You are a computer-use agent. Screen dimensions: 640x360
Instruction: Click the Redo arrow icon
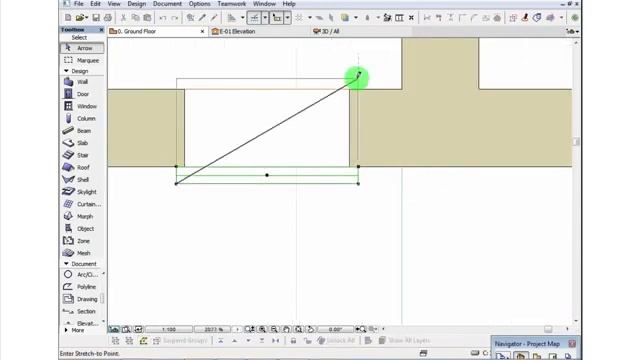coord(175,18)
